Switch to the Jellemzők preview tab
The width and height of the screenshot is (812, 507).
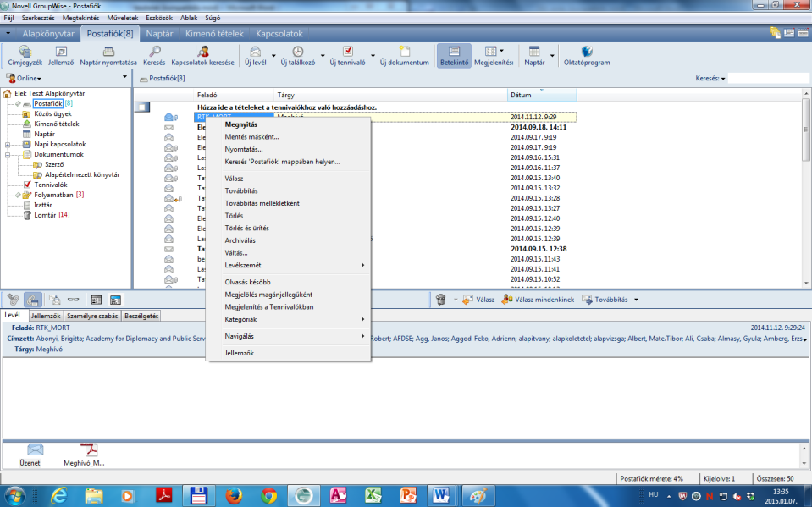[x=46, y=316]
